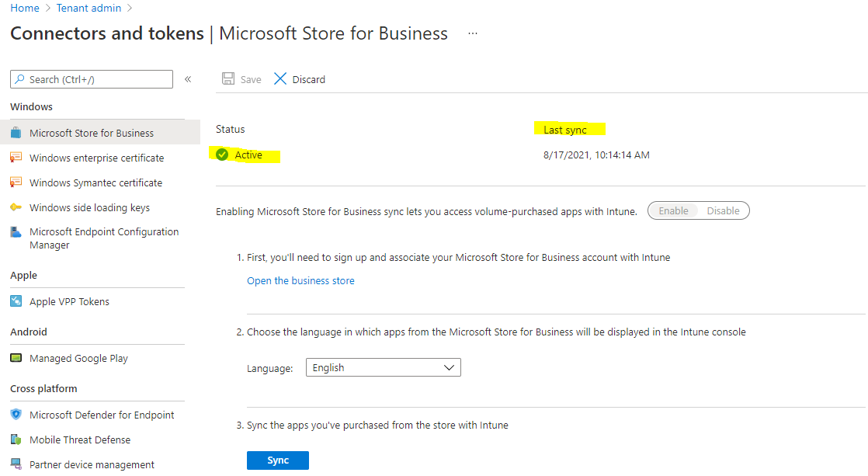The image size is (868, 476).
Task: Click the Apple VPP Tokens icon
Action: click(18, 301)
